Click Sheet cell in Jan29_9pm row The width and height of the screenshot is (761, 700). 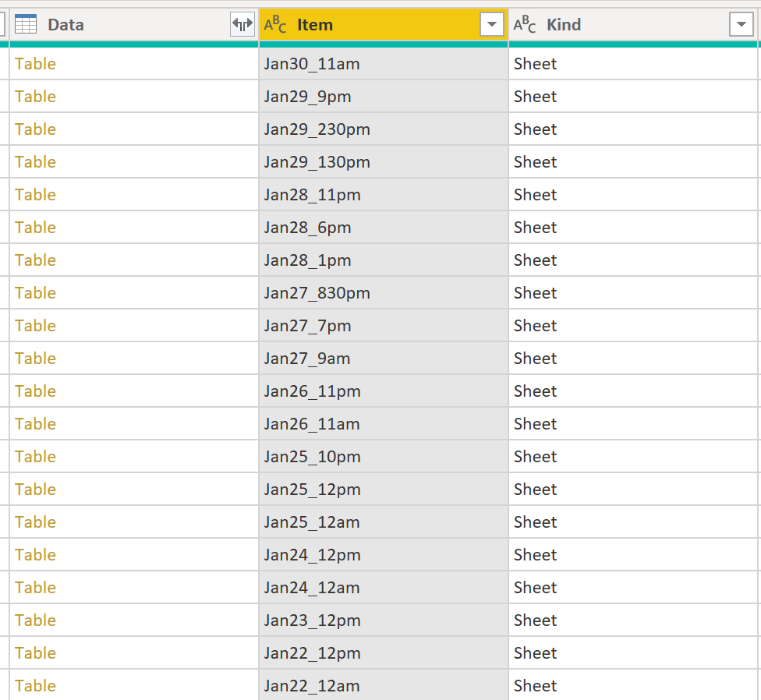tap(633, 97)
